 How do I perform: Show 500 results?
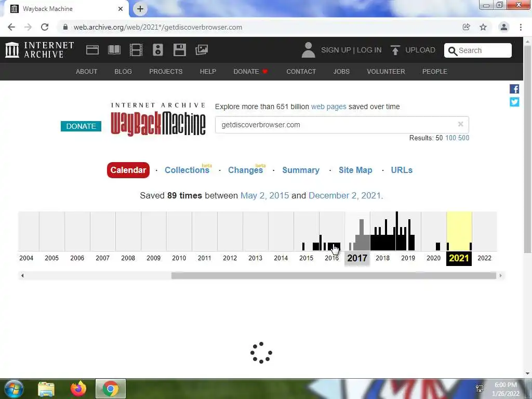[x=463, y=138]
